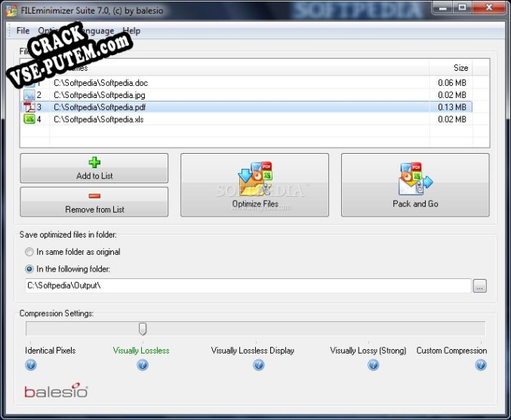Select the Softpedia.pdf file icon

[x=29, y=107]
